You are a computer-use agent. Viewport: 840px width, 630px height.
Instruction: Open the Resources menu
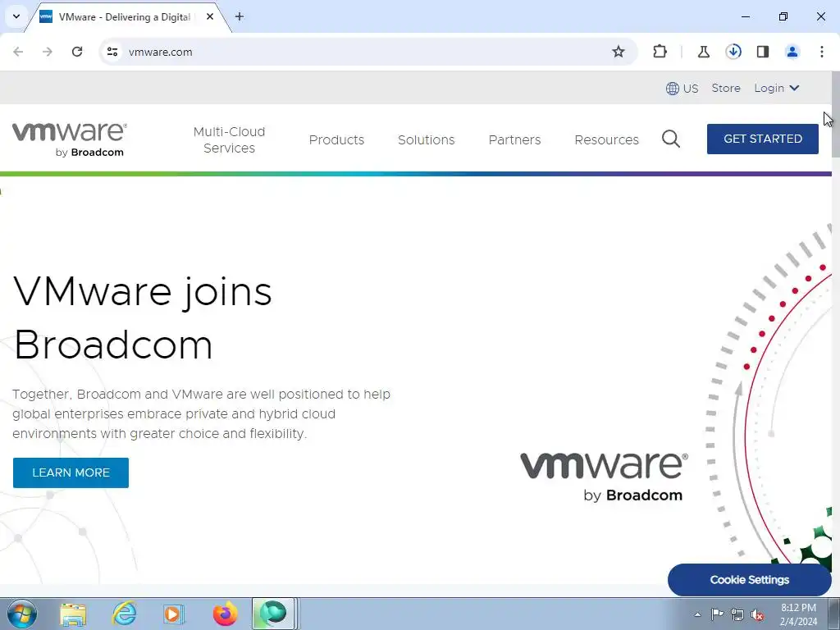pos(606,139)
